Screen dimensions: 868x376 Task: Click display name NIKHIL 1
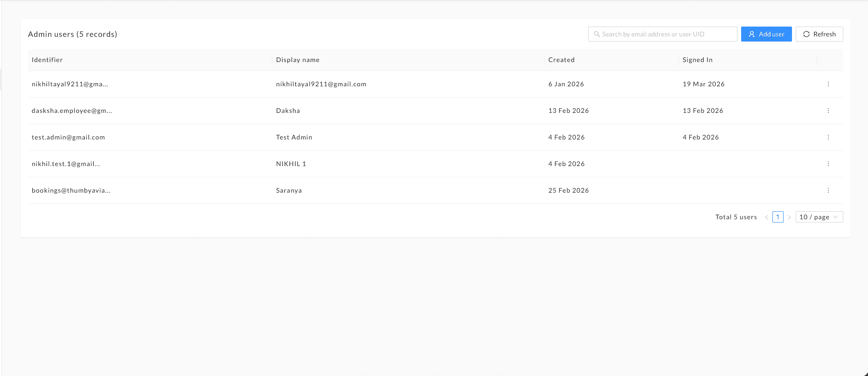point(291,164)
